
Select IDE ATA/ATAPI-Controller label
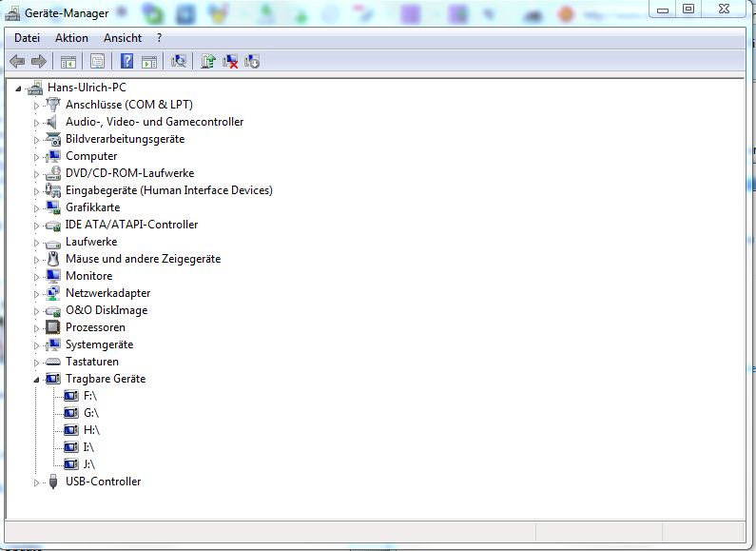131,225
